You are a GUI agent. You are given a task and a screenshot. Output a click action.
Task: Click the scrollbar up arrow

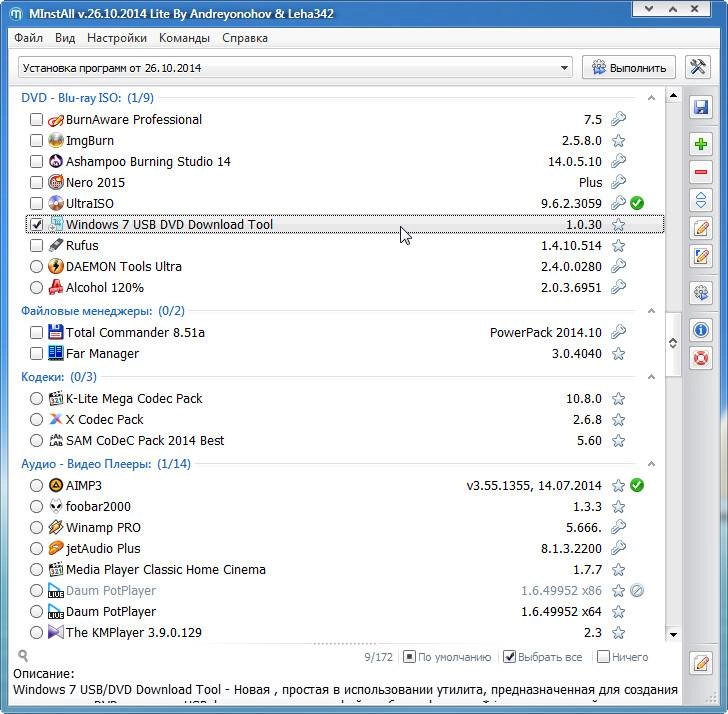pos(673,96)
